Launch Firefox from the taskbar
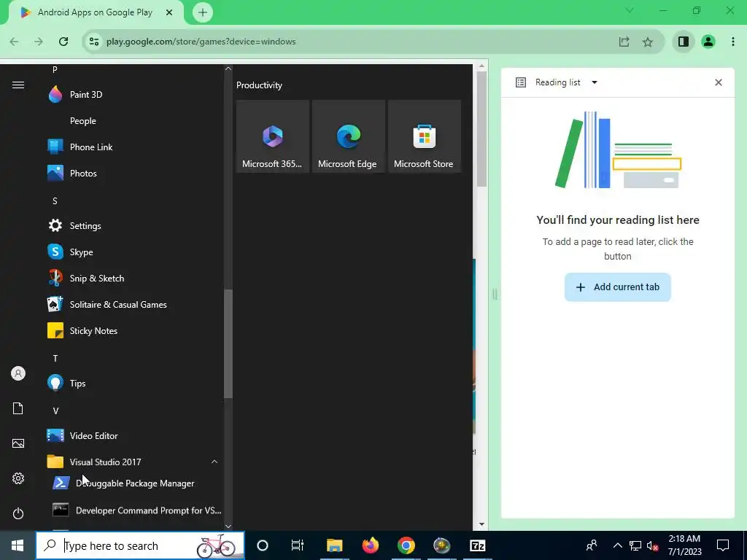This screenshot has height=560, width=747. (x=370, y=545)
